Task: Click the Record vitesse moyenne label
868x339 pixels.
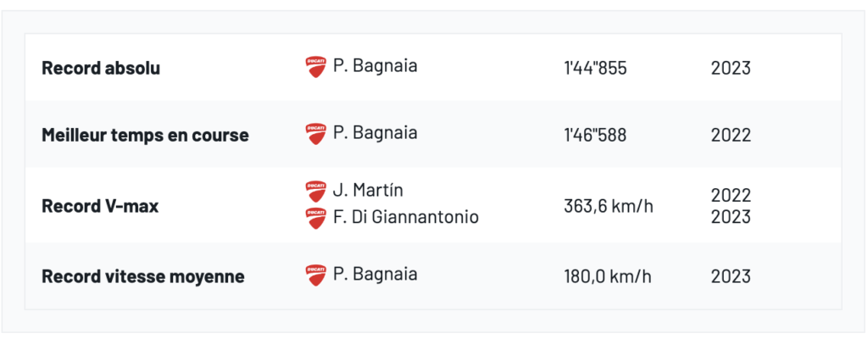Action: 143,276
